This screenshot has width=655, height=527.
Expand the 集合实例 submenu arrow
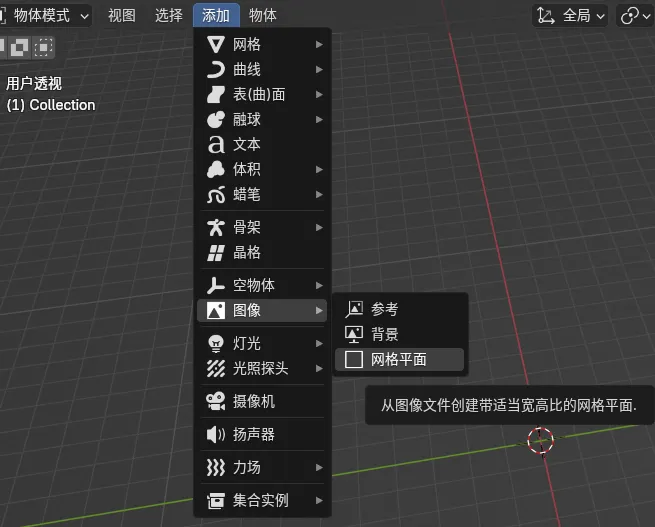pos(319,501)
